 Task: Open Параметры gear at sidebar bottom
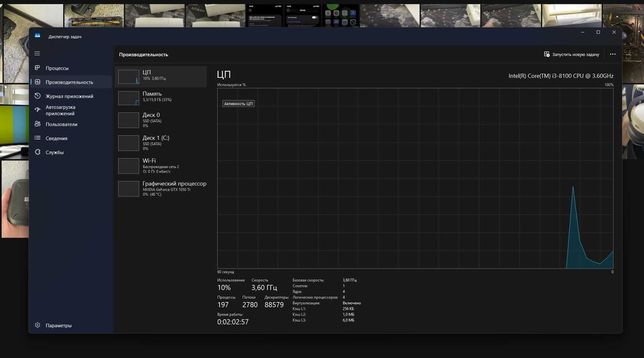click(38, 325)
